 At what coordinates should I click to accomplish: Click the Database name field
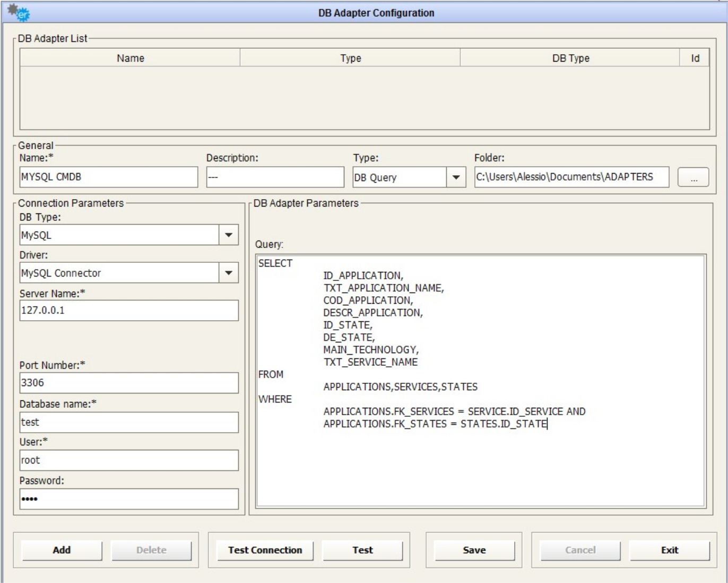pyautogui.click(x=129, y=423)
